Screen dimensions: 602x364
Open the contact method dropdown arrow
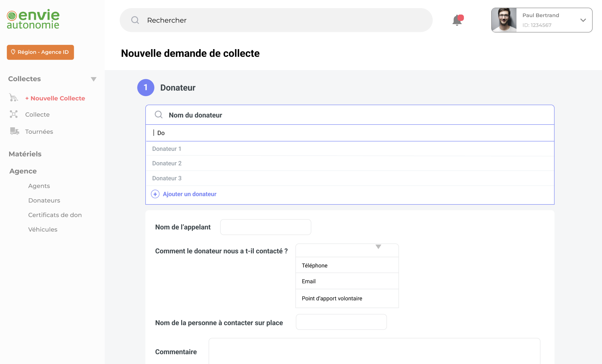click(x=378, y=247)
